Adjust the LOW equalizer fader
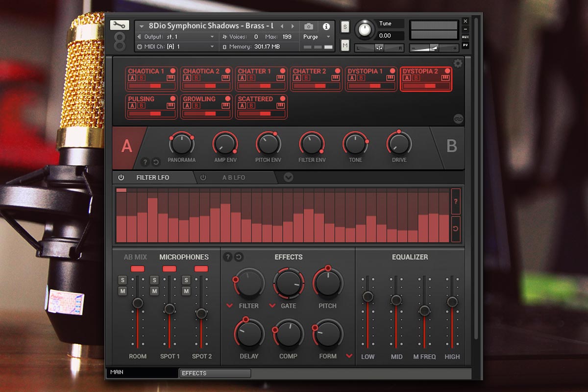The height and width of the screenshot is (392, 588). click(367, 296)
